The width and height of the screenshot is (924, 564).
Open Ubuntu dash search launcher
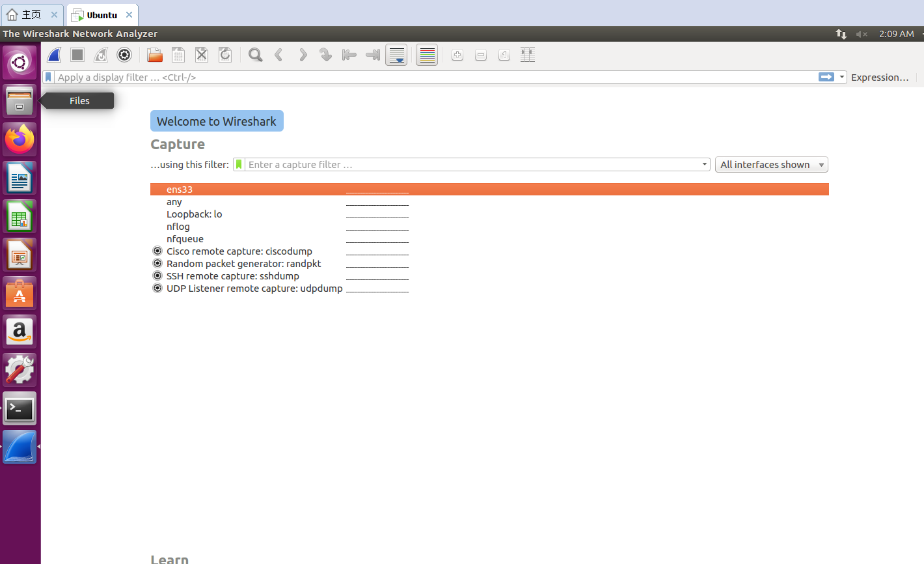point(20,63)
